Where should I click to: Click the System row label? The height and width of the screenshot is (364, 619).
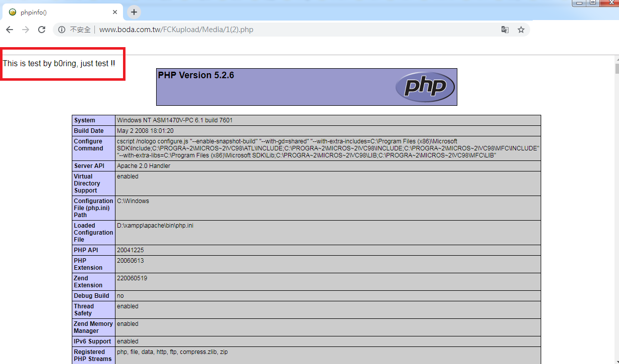tap(84, 120)
